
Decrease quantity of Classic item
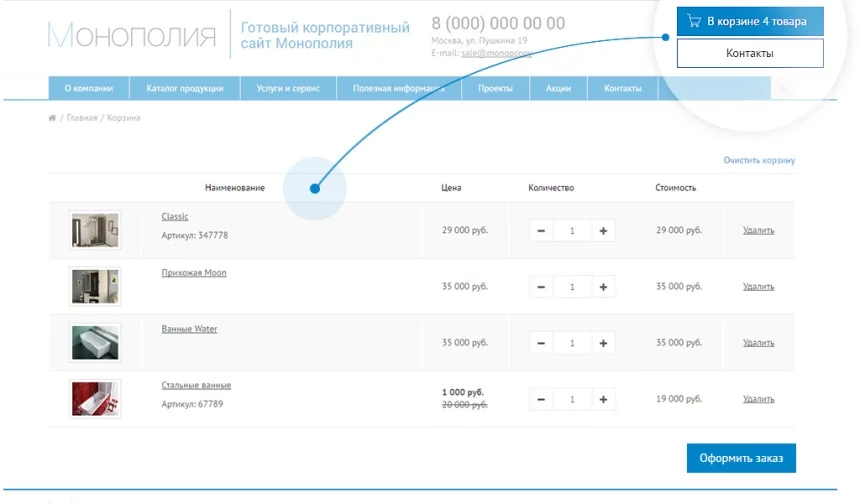[x=541, y=231]
